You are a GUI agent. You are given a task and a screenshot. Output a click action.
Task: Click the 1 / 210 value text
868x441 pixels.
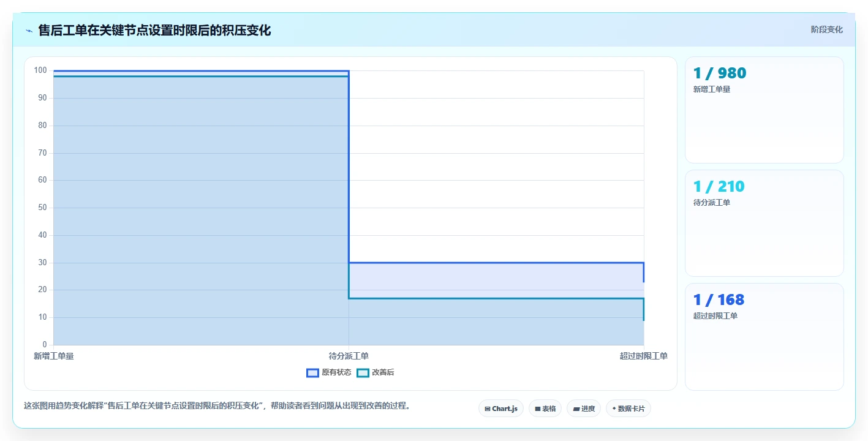[719, 186]
